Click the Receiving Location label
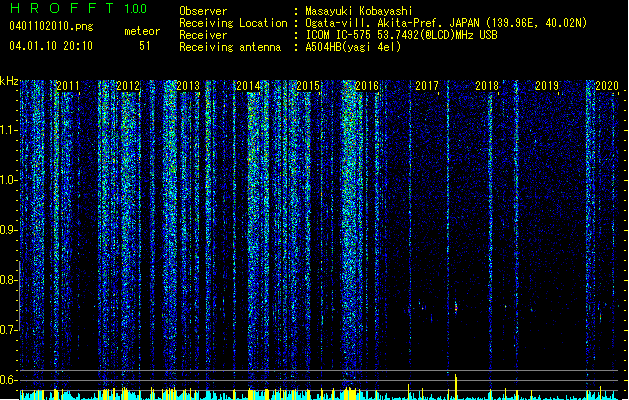 [x=233, y=23]
